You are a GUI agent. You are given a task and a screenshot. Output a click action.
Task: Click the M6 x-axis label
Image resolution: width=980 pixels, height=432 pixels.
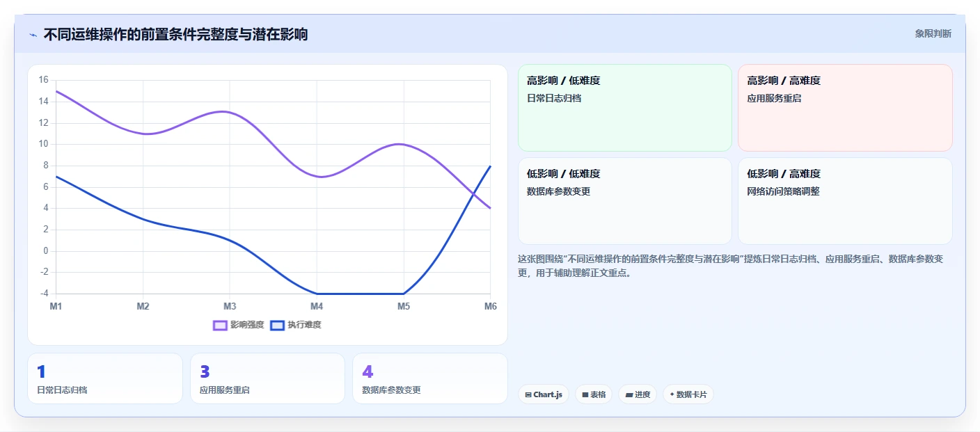[x=491, y=306]
